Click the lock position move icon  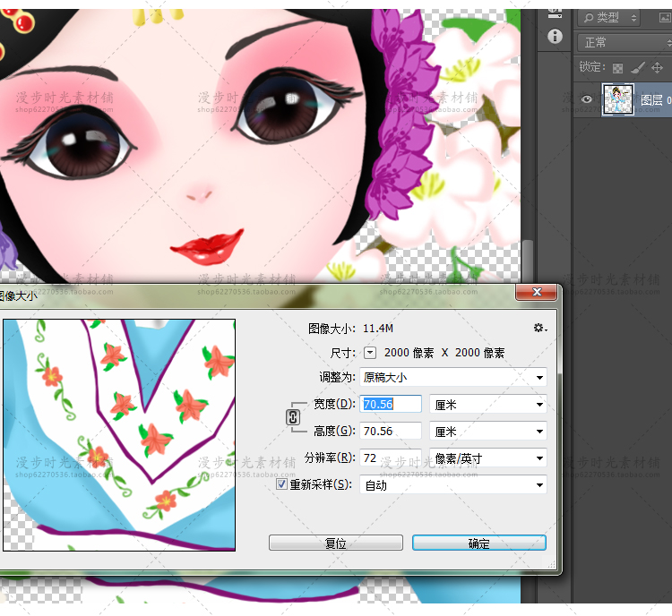[657, 67]
